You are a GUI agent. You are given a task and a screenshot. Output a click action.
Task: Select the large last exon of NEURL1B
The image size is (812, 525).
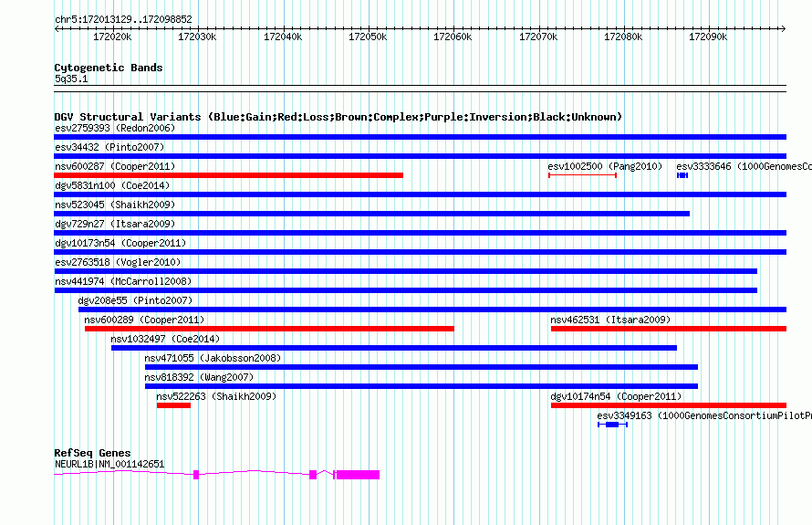(358, 475)
